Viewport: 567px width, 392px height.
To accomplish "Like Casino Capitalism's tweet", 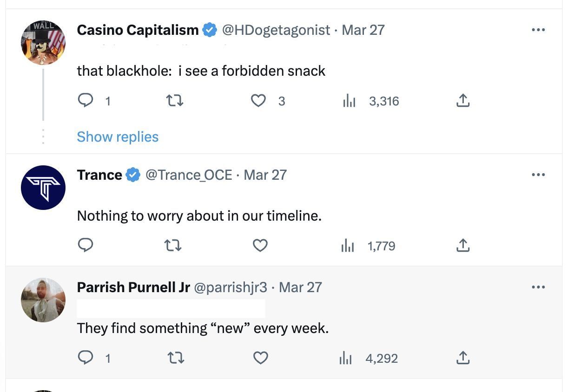I will point(258,101).
